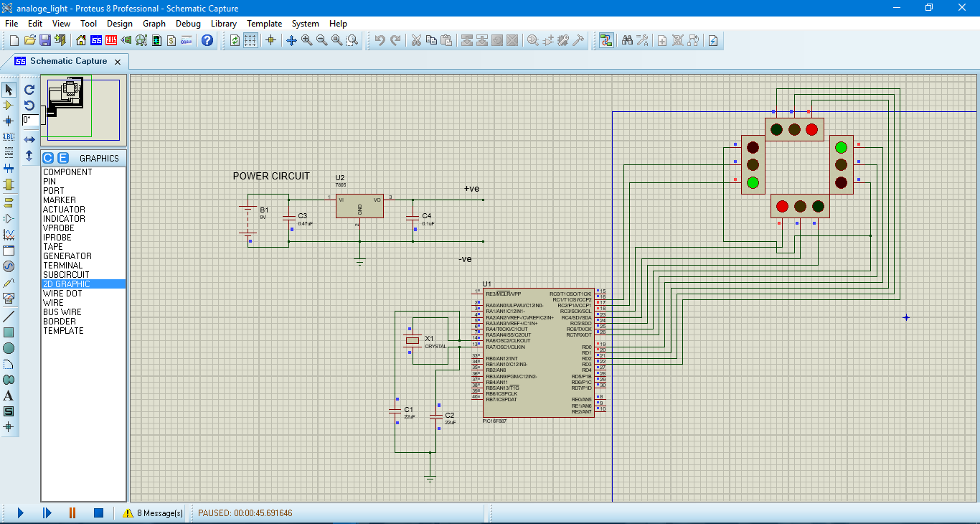
Task: Copy selection to clipboard
Action: [x=430, y=40]
